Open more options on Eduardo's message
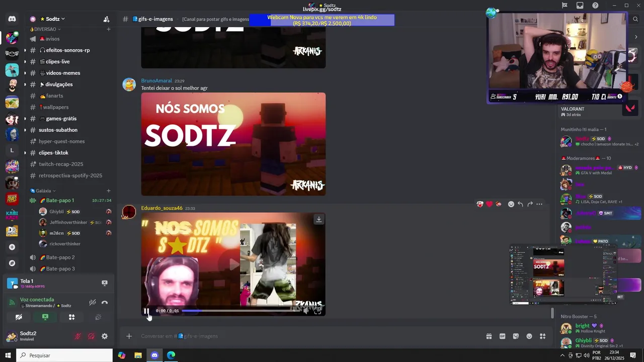This screenshot has height=362, width=644. tap(539, 204)
